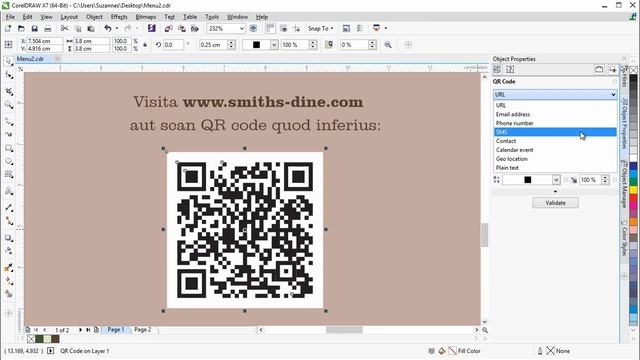Redo the last undone action

(128, 29)
